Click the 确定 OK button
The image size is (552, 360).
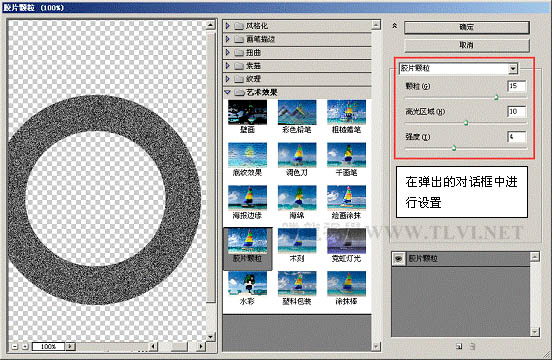click(467, 27)
